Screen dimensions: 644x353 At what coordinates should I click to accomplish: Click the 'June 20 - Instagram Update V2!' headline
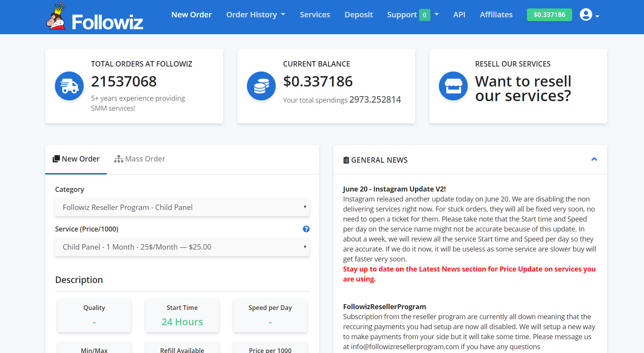point(394,189)
